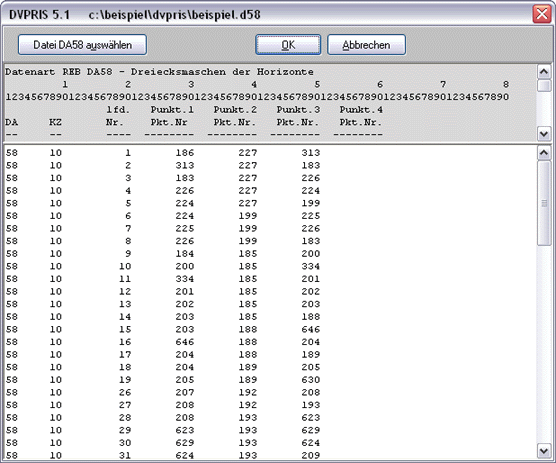556x463 pixels.
Task: Select lfd. Nr. 27 cell
Action: tap(125, 405)
